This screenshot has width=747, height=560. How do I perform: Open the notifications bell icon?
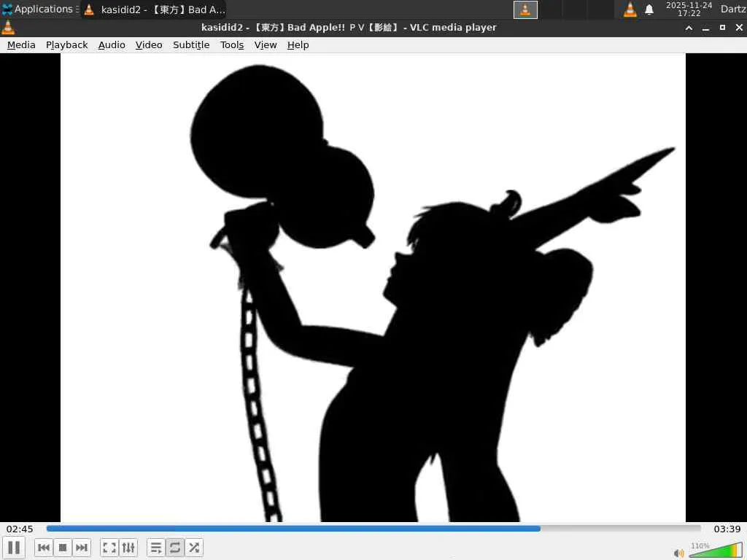tap(649, 9)
